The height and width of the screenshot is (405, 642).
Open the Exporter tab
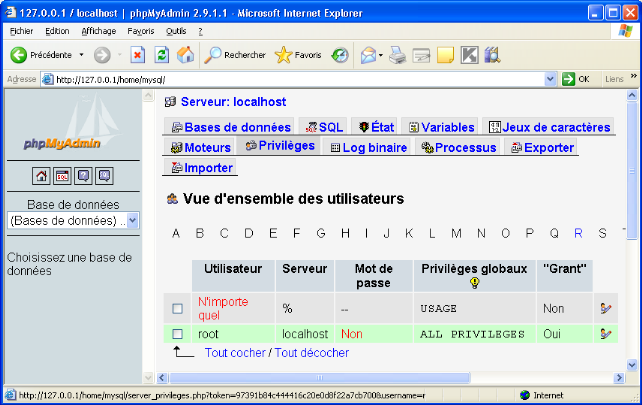542,147
